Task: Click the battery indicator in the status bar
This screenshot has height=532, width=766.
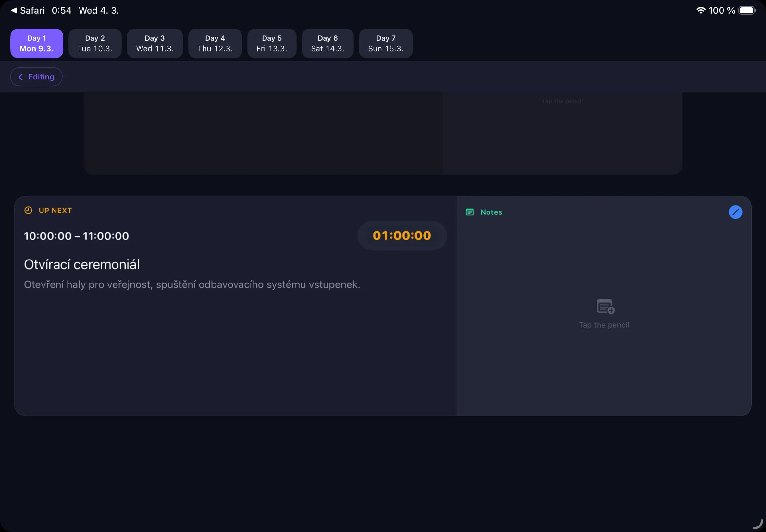Action: coord(747,10)
